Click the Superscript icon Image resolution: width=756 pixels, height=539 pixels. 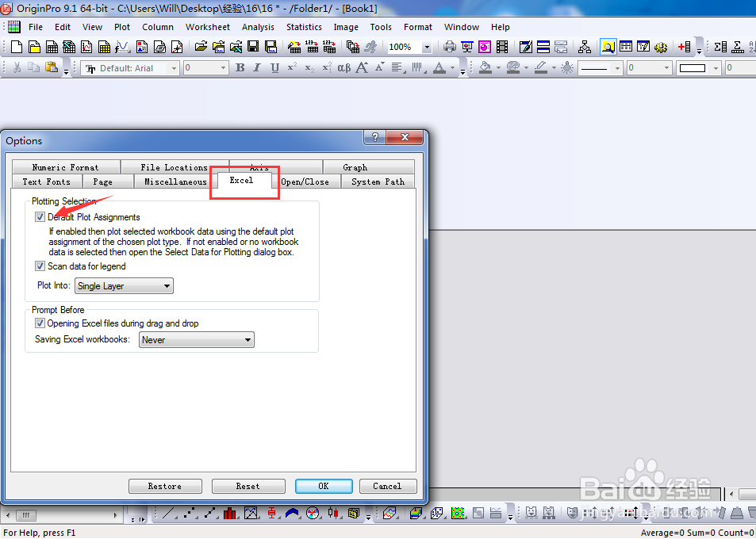(x=292, y=68)
